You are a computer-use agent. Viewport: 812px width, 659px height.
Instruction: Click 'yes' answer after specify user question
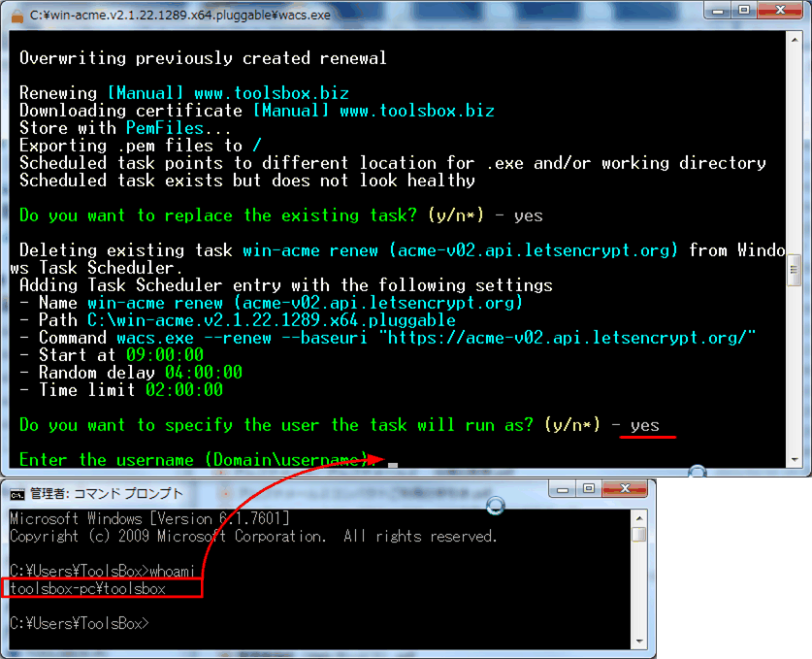coord(645,426)
